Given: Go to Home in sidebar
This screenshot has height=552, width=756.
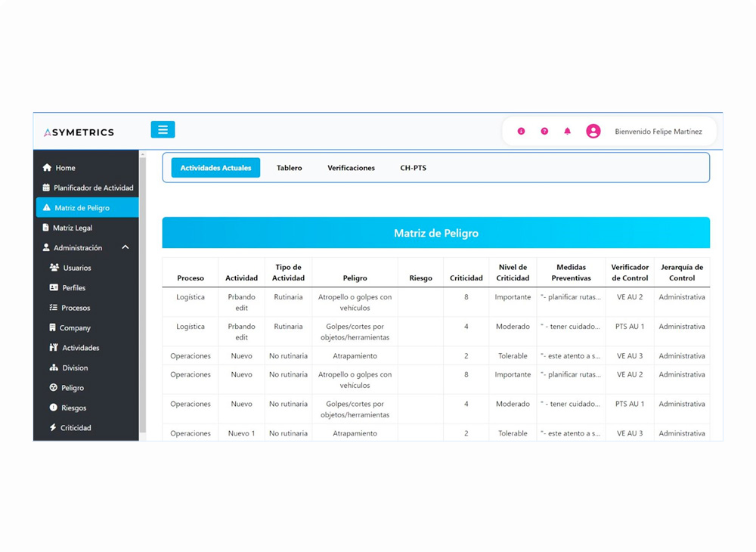Looking at the screenshot, I should coord(65,168).
